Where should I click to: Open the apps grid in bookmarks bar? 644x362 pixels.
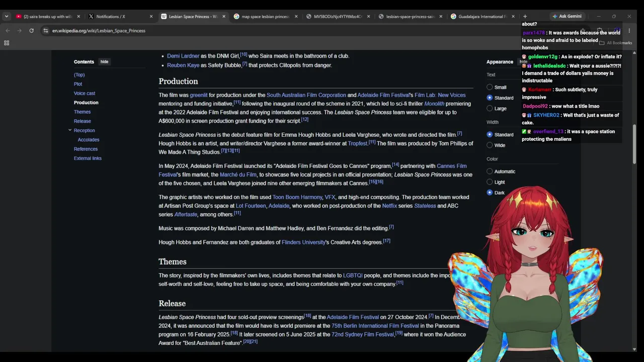[7, 43]
